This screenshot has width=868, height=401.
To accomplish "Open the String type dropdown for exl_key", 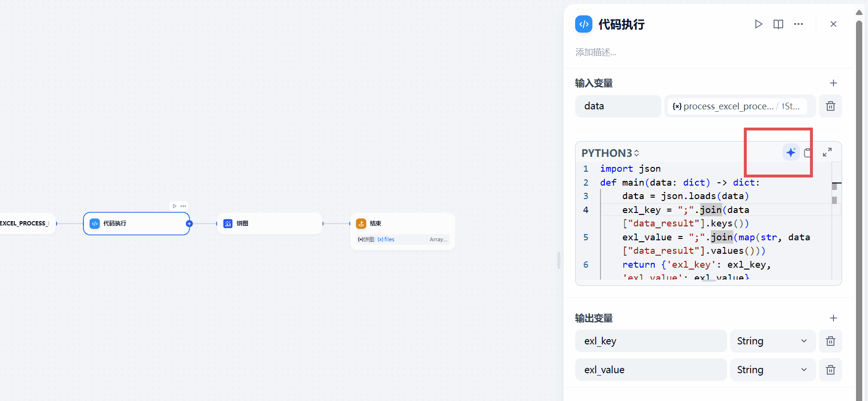I will [x=773, y=341].
